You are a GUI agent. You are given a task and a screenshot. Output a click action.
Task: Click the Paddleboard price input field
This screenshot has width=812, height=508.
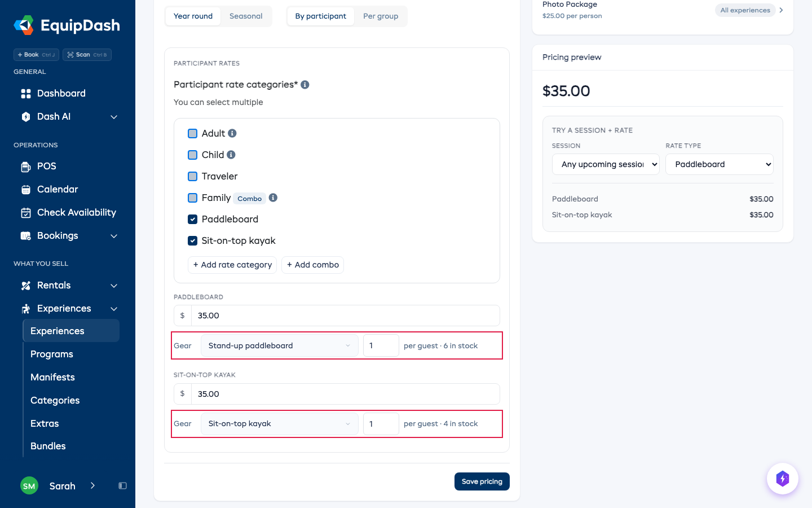pyautogui.click(x=346, y=316)
